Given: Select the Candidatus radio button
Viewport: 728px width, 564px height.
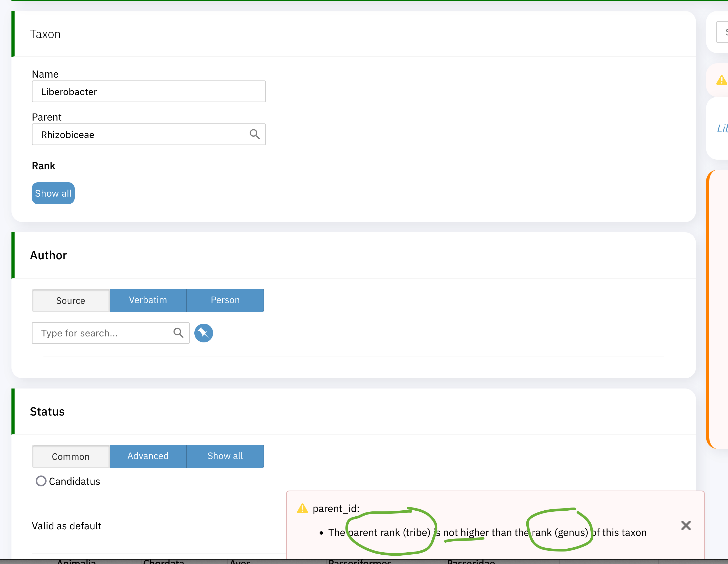Looking at the screenshot, I should [x=41, y=481].
